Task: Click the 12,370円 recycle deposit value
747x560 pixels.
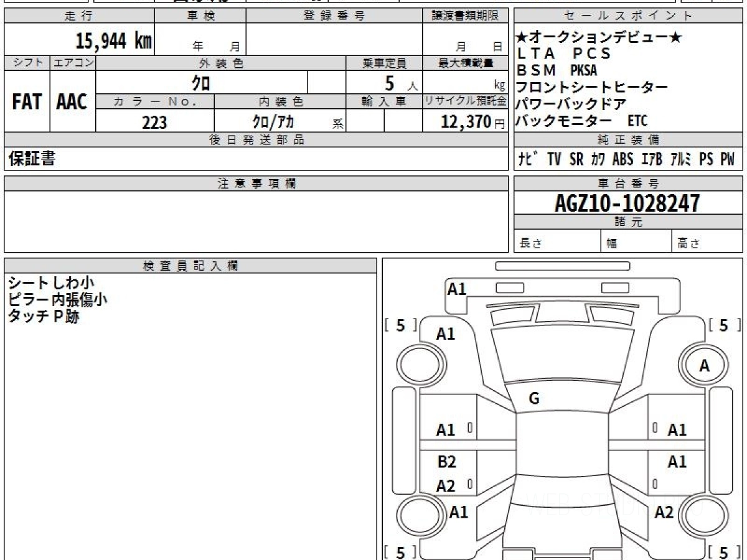Action: [473, 122]
